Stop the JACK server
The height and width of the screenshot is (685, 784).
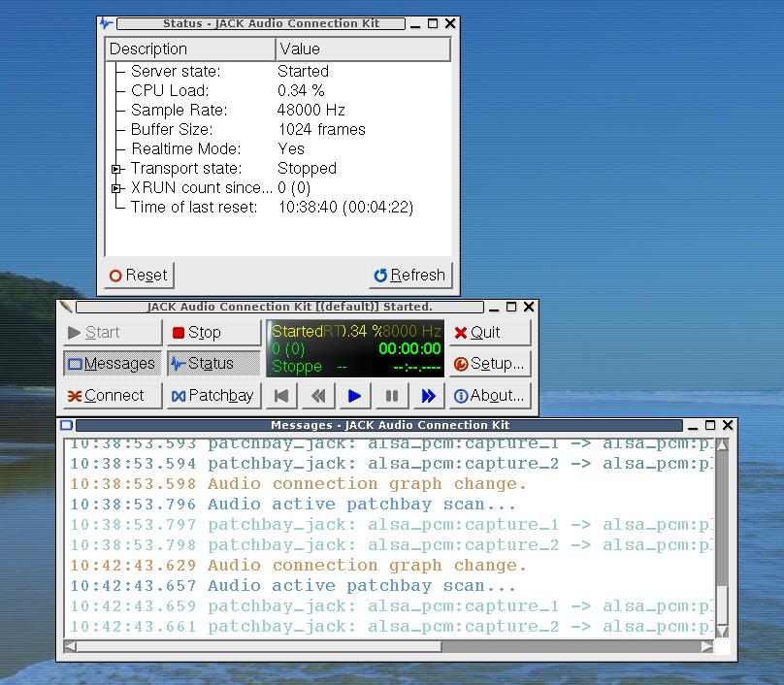coord(214,333)
